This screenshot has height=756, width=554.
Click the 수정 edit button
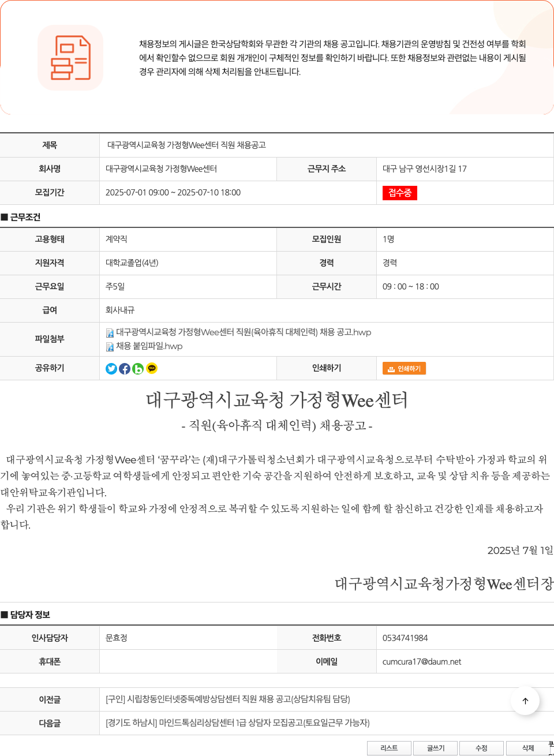coord(481,748)
